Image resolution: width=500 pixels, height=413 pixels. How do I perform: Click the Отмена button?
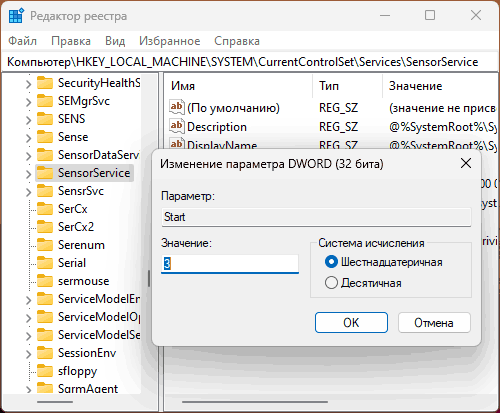click(434, 322)
